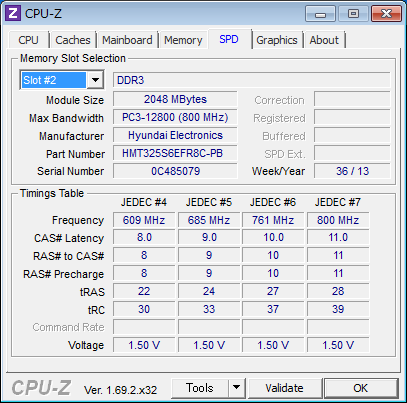Screen dimensions: 407x403
Task: Switch to the CPU tab
Action: (28, 40)
